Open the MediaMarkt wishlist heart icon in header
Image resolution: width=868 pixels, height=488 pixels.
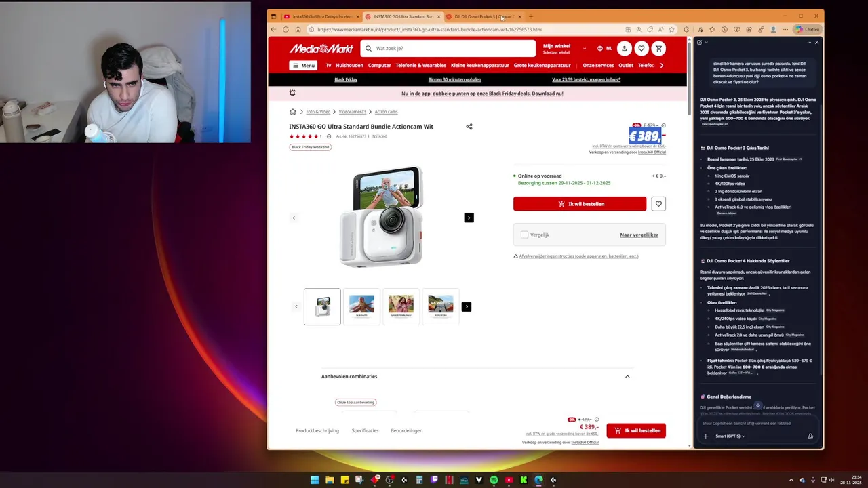642,48
